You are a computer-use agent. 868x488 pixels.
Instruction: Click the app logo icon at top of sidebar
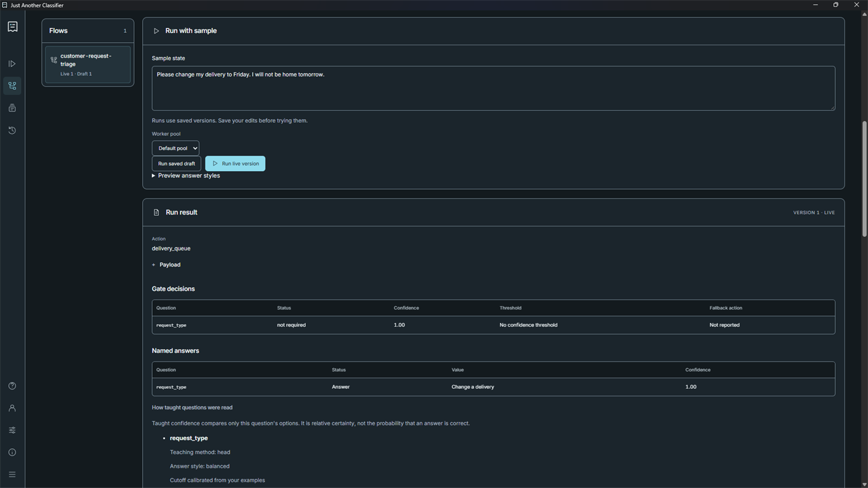pyautogui.click(x=12, y=27)
